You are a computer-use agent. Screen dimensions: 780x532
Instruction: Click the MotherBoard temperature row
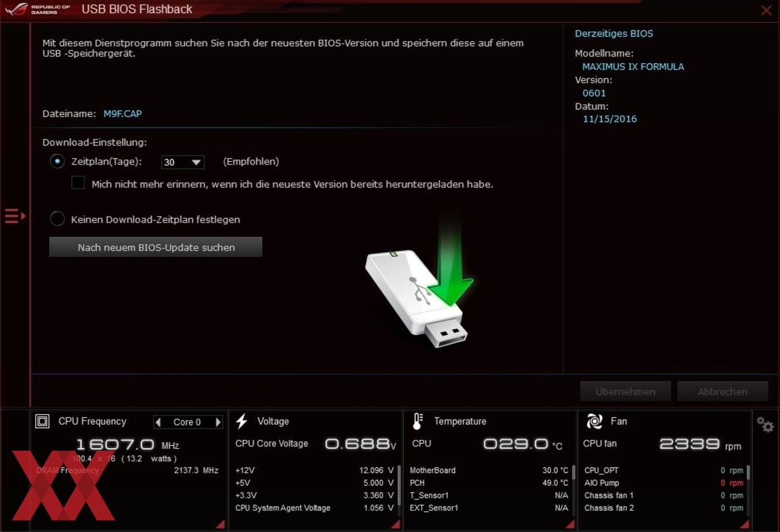click(x=489, y=470)
